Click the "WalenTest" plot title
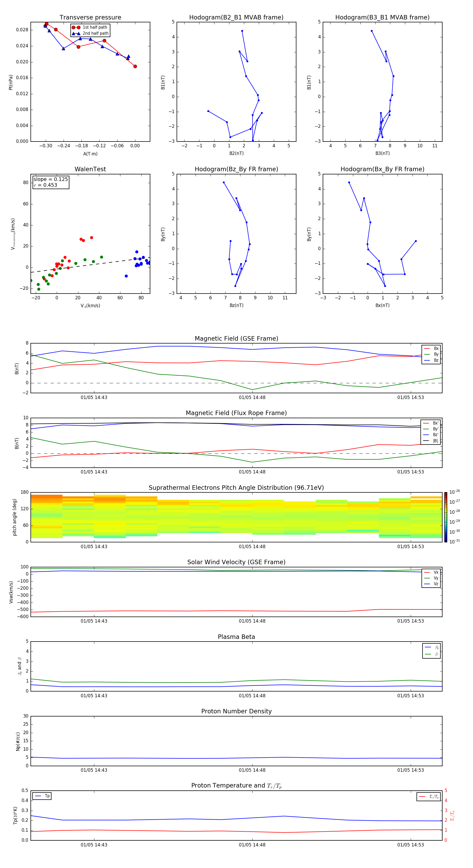 click(x=90, y=169)
